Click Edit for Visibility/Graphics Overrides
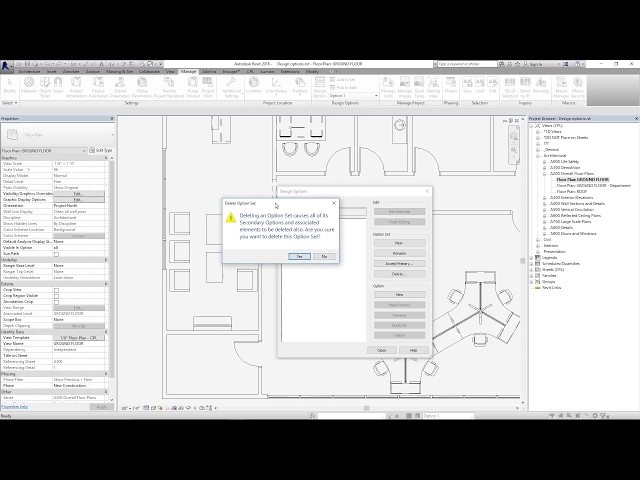 (78, 193)
